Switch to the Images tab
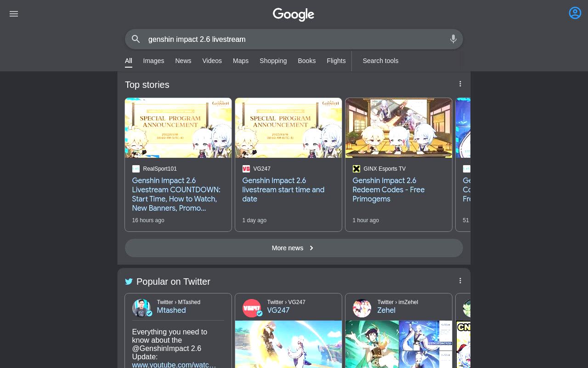Image resolution: width=588 pixels, height=368 pixels. coord(153,61)
